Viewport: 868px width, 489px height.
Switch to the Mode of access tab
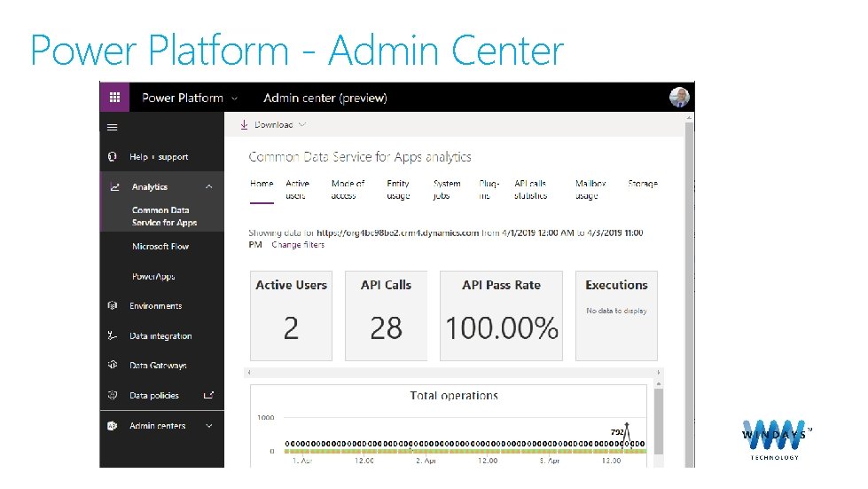click(x=348, y=189)
